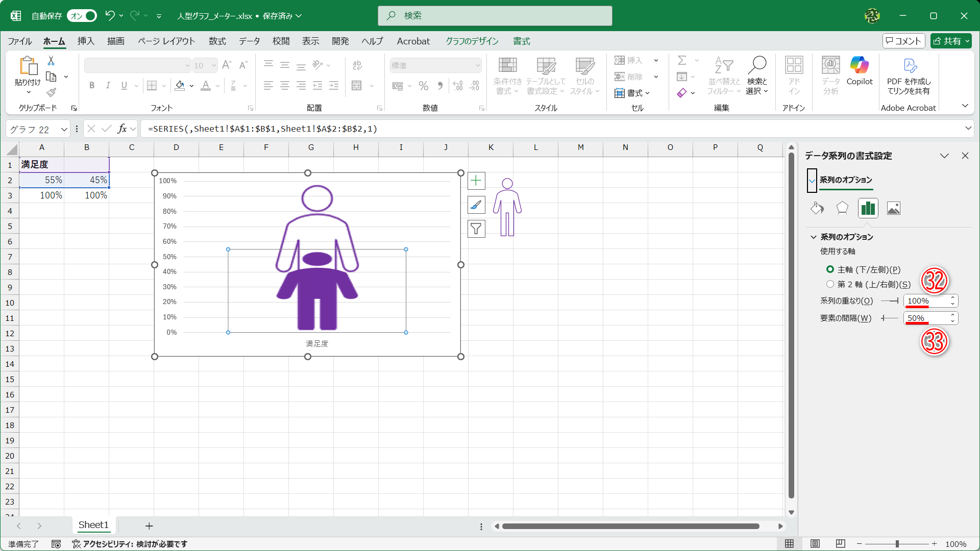980x551 pixels.
Task: Select secondary axis radio button
Action: [x=830, y=284]
